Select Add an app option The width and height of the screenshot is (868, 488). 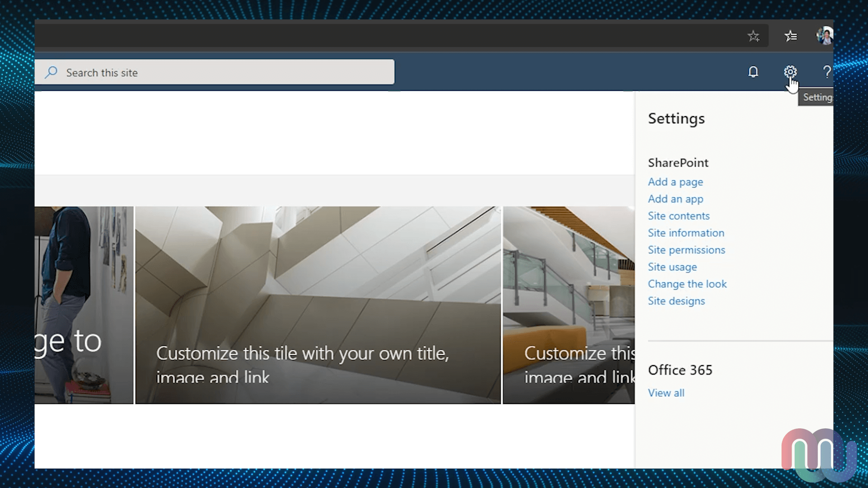pyautogui.click(x=675, y=198)
